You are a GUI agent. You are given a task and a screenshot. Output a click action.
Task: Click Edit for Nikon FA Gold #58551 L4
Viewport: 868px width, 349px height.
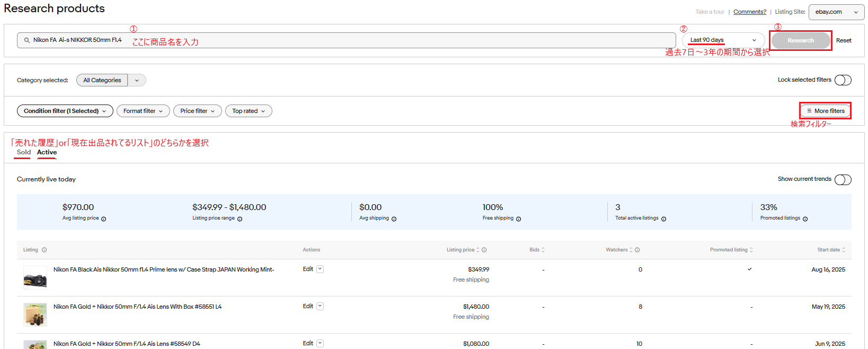(x=308, y=306)
